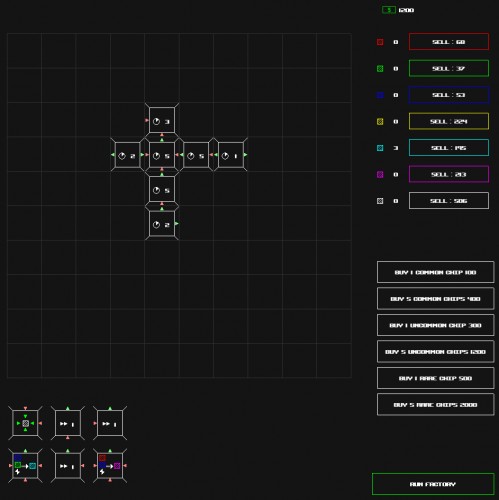This screenshot has height=500, width=499.
Task: Select the timer 2 chip at the cross's left end
Action: click(x=127, y=155)
